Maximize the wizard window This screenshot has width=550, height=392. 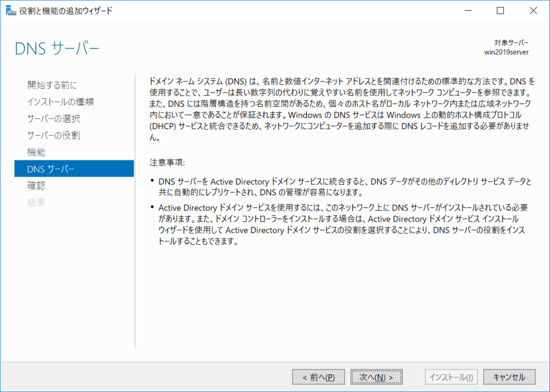(x=501, y=11)
